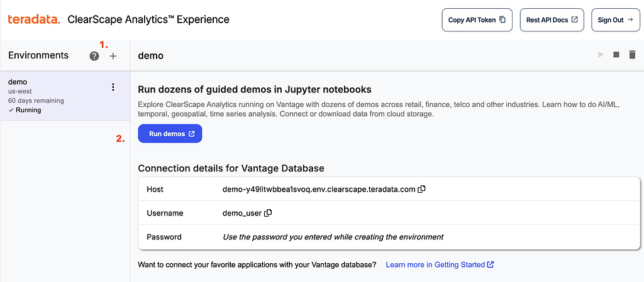Click the Sign Out button
Image resolution: width=644 pixels, height=282 pixels.
(x=616, y=19)
